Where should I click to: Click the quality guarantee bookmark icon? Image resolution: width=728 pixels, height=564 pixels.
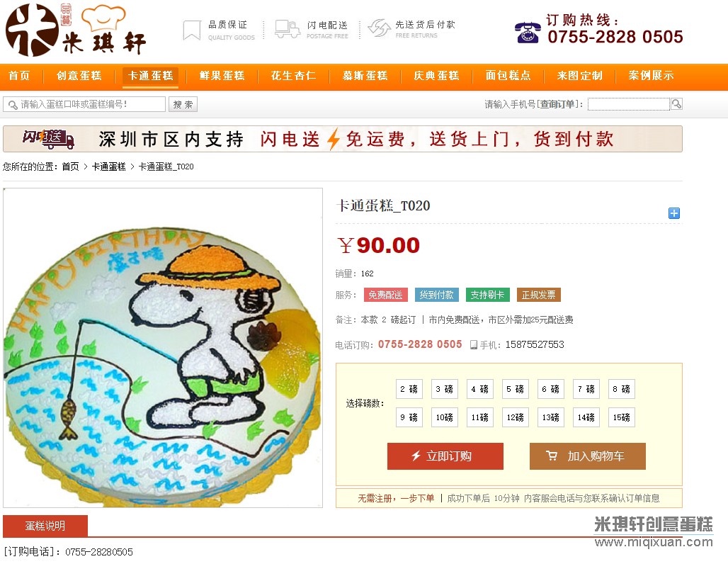click(x=191, y=30)
